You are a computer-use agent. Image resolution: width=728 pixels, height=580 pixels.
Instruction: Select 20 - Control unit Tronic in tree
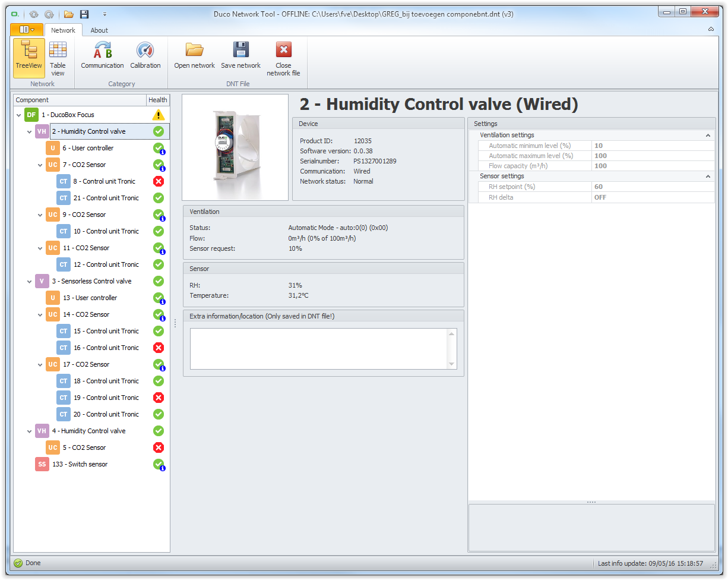pos(106,414)
